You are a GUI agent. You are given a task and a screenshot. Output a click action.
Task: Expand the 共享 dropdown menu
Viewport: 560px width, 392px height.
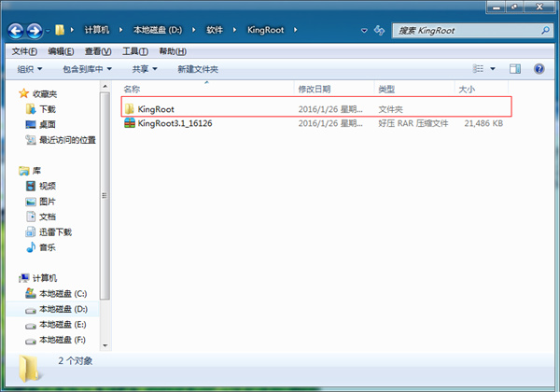(144, 69)
